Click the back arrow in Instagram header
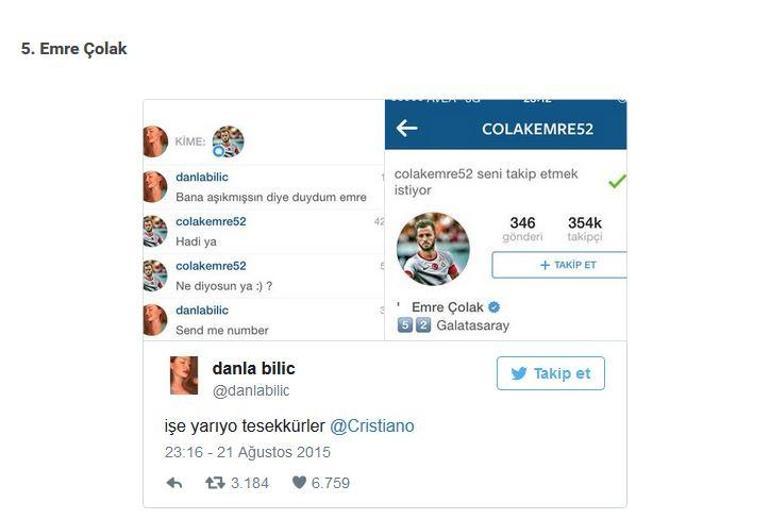 (407, 129)
